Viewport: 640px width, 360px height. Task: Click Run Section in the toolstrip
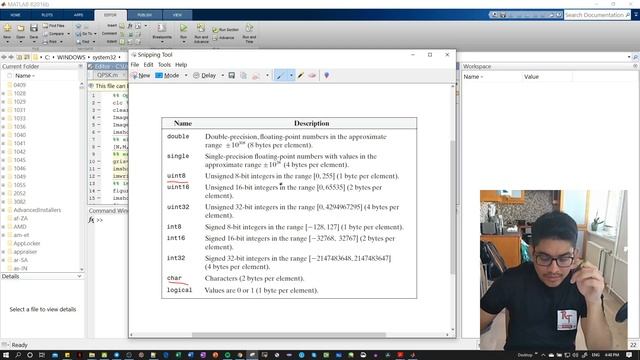tap(226, 30)
